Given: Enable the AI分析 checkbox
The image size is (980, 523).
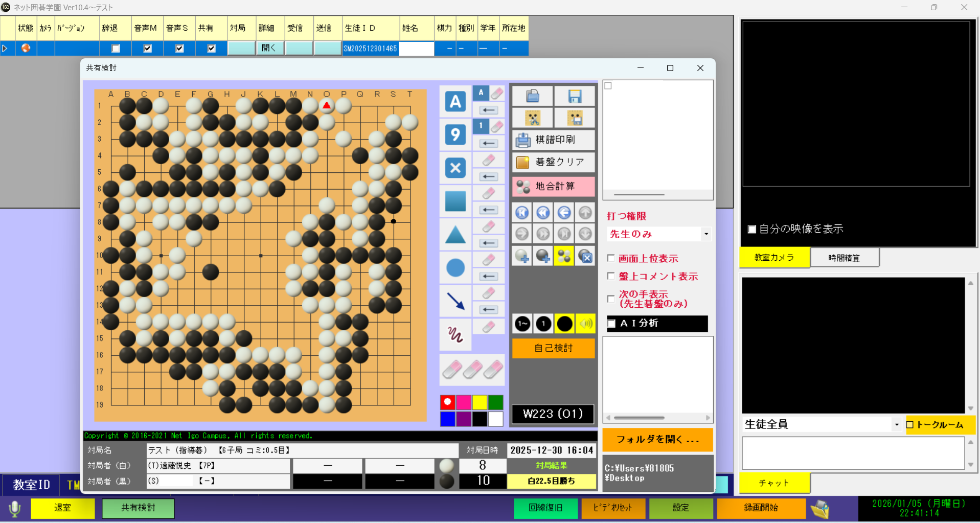Looking at the screenshot, I should point(611,324).
